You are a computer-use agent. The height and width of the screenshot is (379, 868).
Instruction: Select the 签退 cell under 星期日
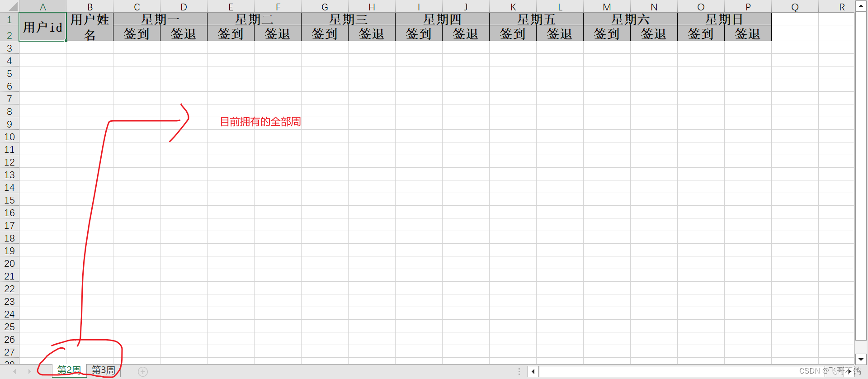748,33
